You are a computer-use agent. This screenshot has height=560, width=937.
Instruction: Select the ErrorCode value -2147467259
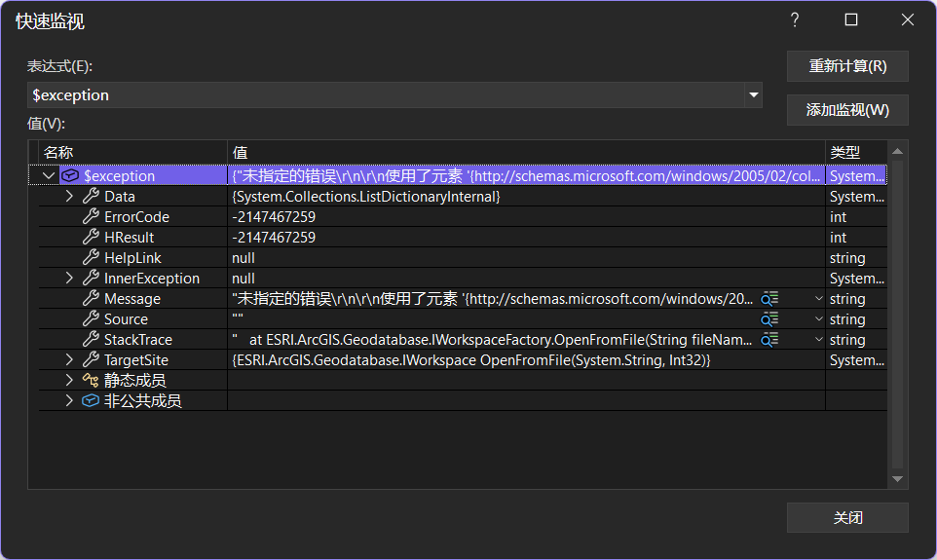pos(274,216)
